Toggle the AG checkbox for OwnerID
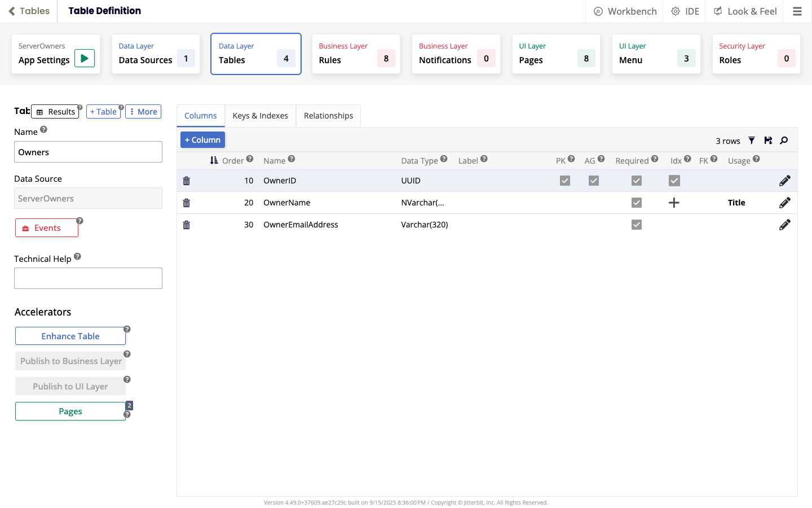Viewport: 812px width, 508px height. [594, 181]
